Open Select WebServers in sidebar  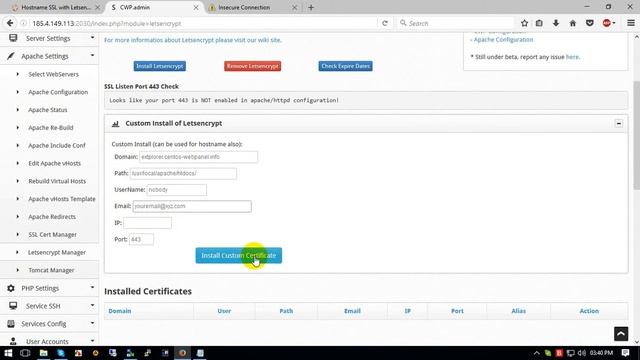pyautogui.click(x=53, y=74)
